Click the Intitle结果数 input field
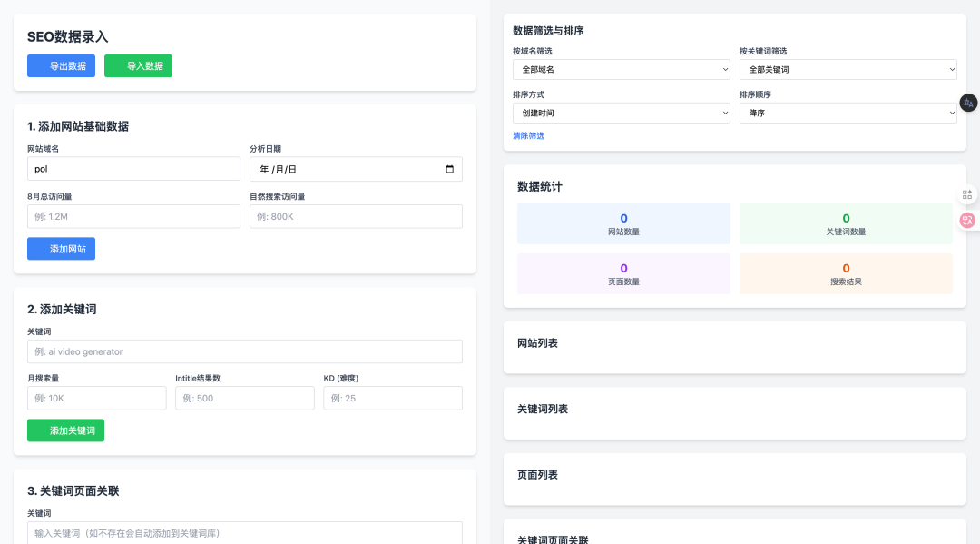The width and height of the screenshot is (980, 544). pyautogui.click(x=245, y=399)
